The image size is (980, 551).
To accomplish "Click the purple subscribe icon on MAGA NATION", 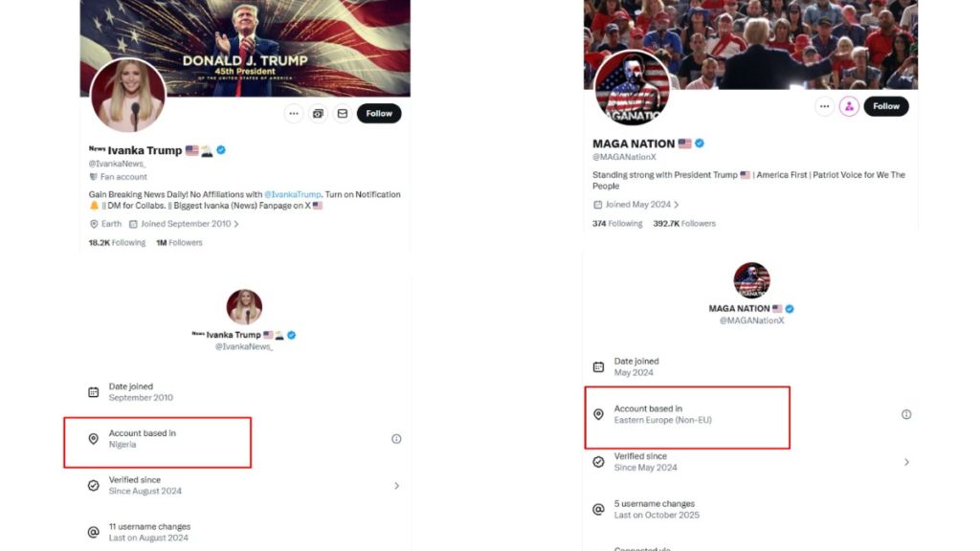I will pos(849,106).
